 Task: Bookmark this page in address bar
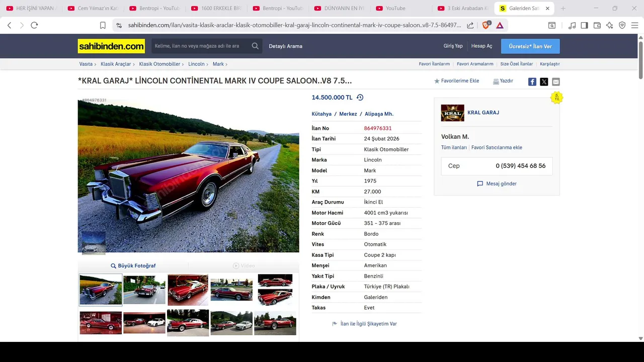pos(103,25)
